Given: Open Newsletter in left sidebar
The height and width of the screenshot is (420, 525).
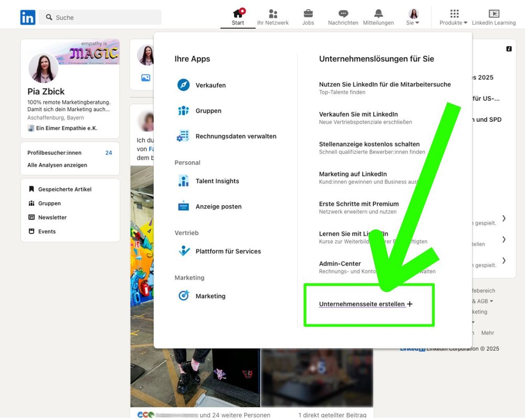Looking at the screenshot, I should click(x=48, y=217).
